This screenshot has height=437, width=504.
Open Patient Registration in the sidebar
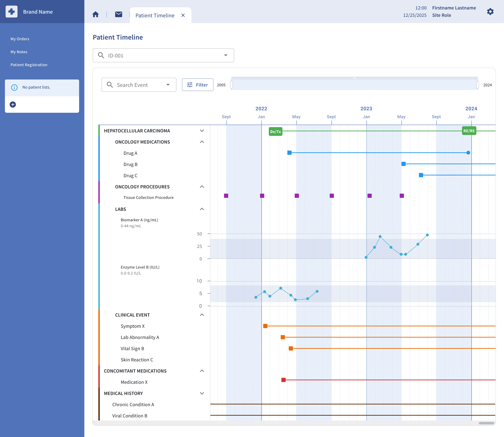tap(29, 65)
